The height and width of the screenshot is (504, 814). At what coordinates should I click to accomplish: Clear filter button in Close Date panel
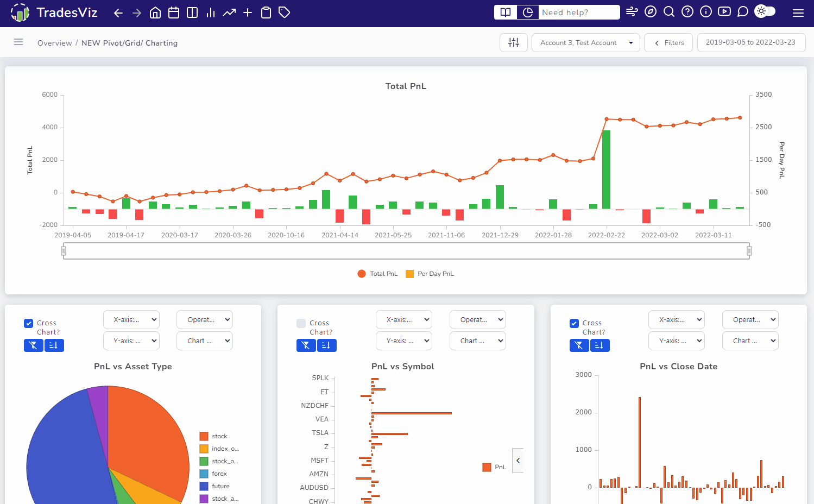579,345
